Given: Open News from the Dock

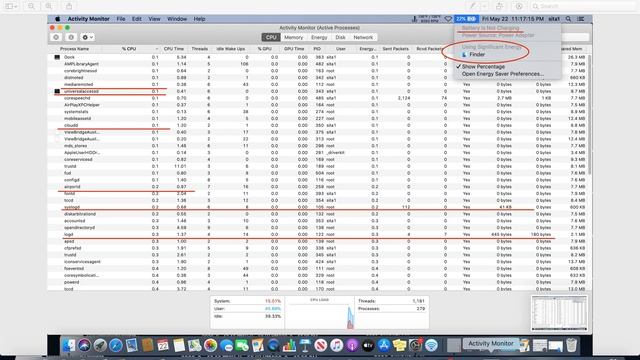Looking at the screenshot, I should tap(320, 345).
